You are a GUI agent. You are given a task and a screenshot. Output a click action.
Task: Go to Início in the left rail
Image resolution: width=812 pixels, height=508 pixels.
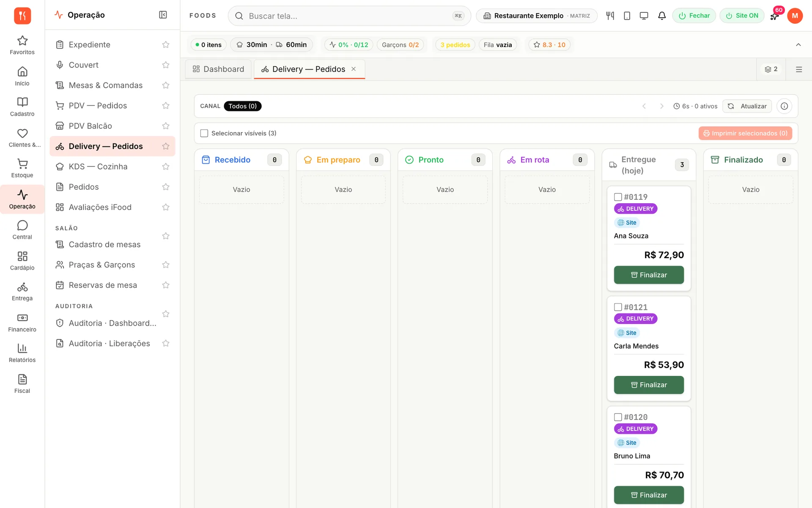(x=22, y=76)
